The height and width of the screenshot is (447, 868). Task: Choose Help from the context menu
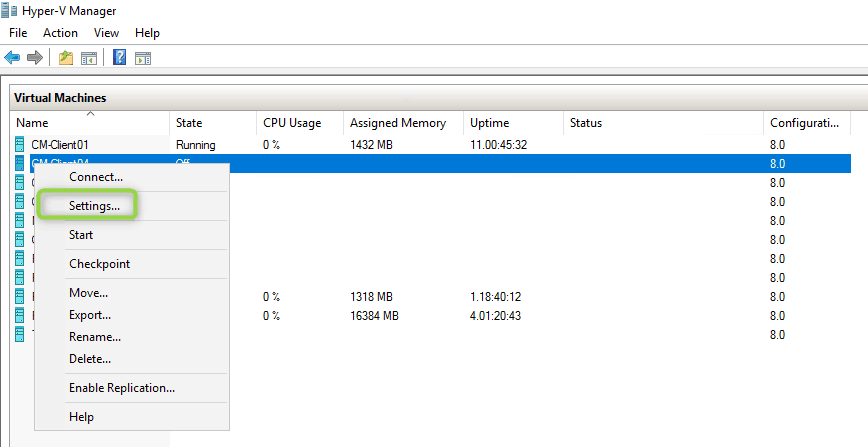132,417
